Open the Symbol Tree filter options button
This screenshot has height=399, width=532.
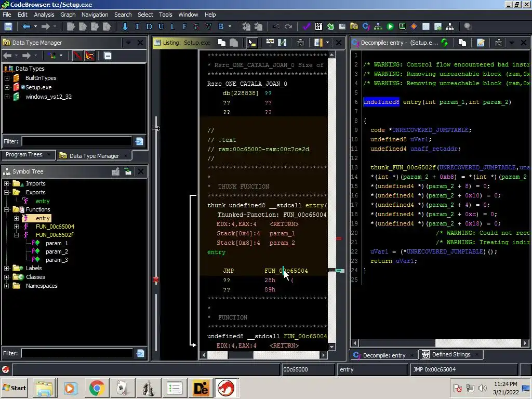click(140, 353)
